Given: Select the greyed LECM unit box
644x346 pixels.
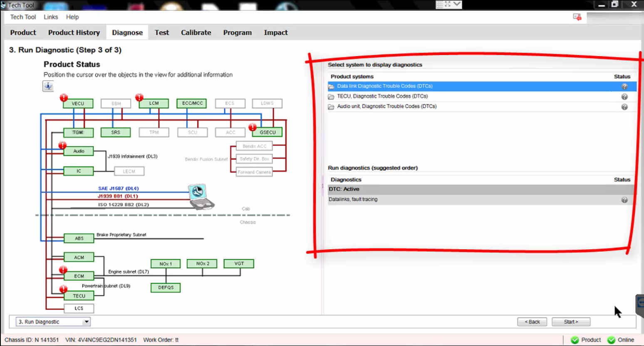Looking at the screenshot, I should tap(129, 171).
